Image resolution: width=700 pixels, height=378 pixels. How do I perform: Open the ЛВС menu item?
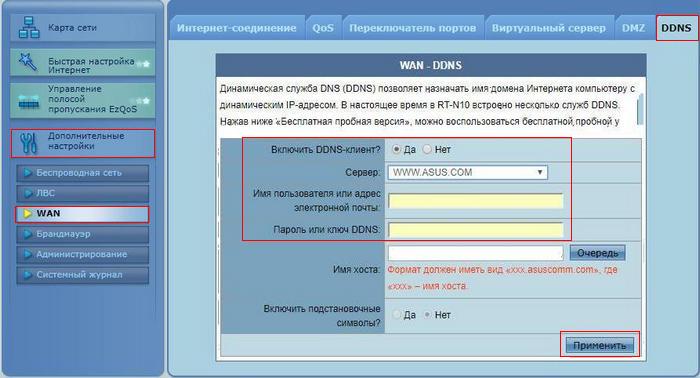coord(83,193)
